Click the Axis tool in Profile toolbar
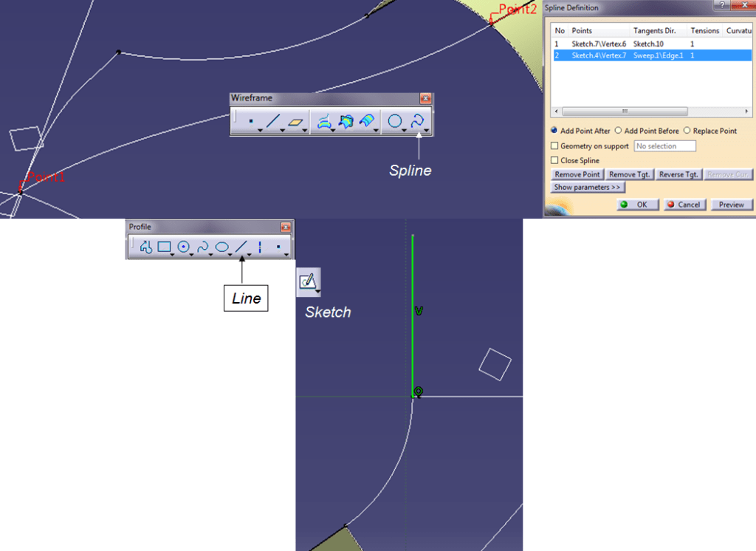Screen dimensions: 756x551 coord(260,247)
